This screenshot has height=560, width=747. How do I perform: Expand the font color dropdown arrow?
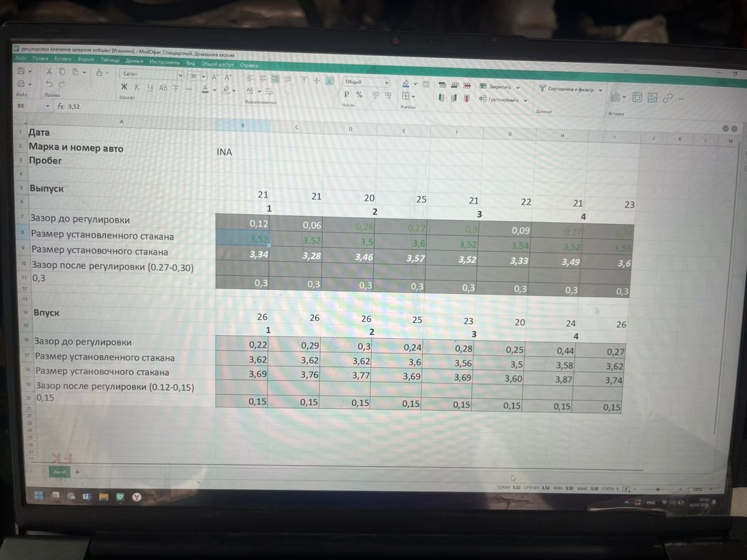(214, 90)
